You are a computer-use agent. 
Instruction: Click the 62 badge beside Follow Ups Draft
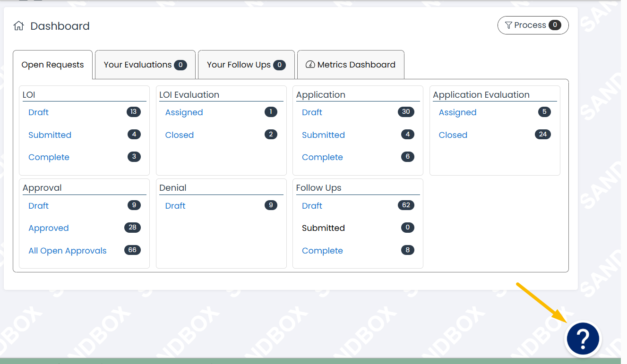coord(406,205)
